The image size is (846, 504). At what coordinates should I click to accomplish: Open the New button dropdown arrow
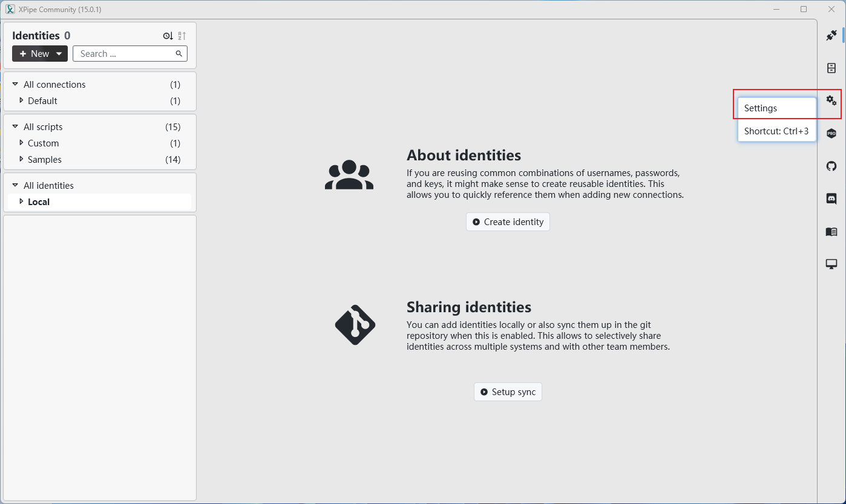[x=59, y=54]
